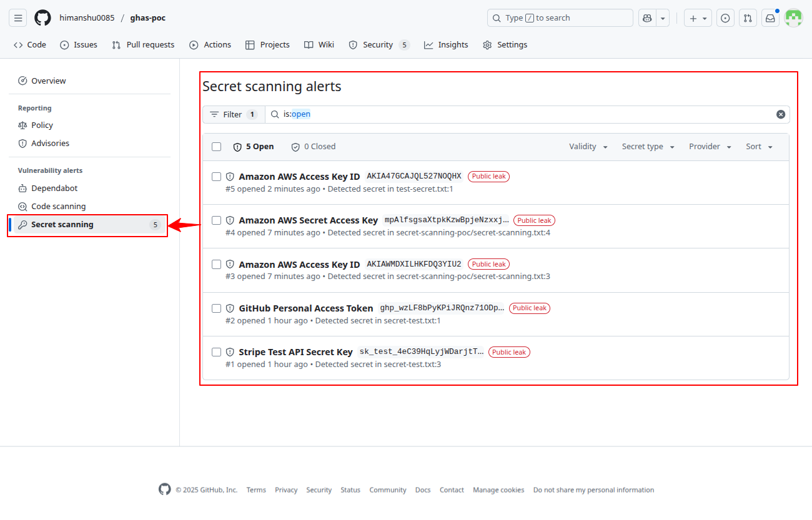The height and width of the screenshot is (520, 812).
Task: Open the GitHub Terms page link
Action: pyautogui.click(x=256, y=489)
